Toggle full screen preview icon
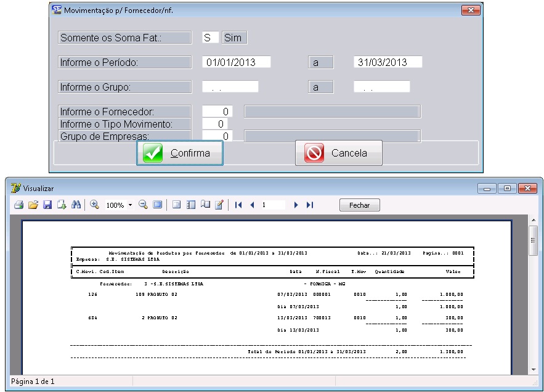The width and height of the screenshot is (544, 392). click(x=157, y=205)
